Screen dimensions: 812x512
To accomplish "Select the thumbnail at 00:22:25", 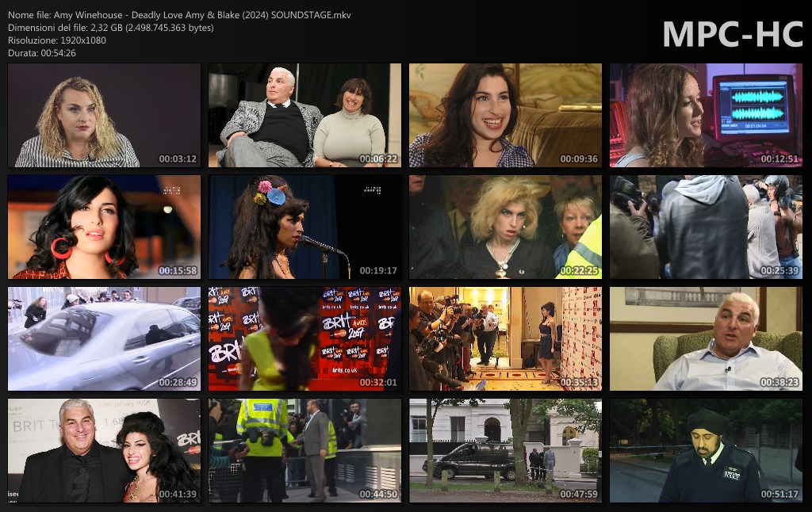I will (505, 227).
